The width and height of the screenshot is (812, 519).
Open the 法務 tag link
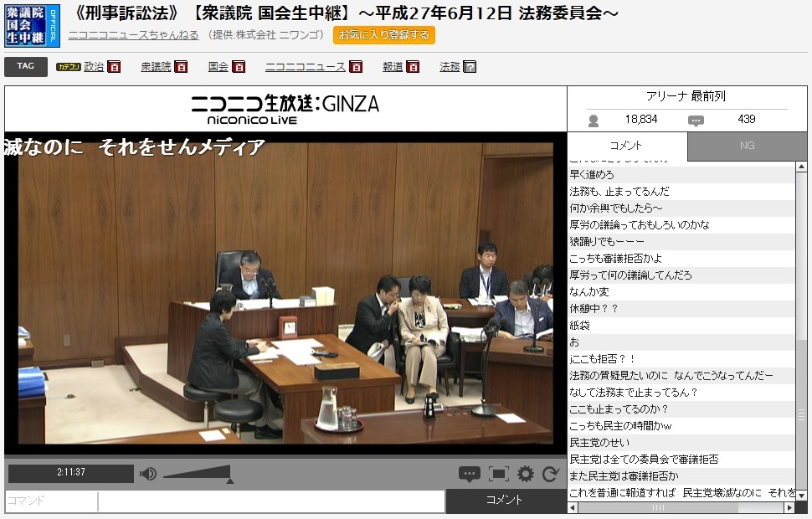click(x=450, y=67)
